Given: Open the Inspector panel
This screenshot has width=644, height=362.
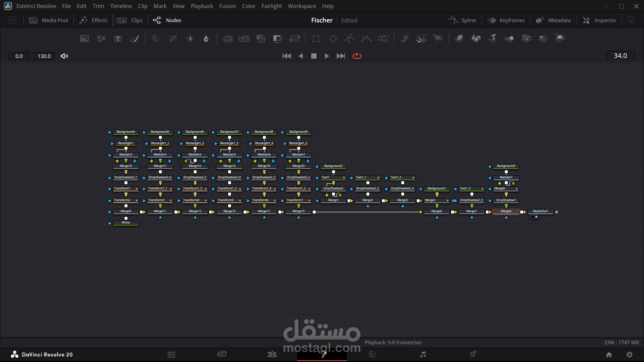Looking at the screenshot, I should [600, 20].
